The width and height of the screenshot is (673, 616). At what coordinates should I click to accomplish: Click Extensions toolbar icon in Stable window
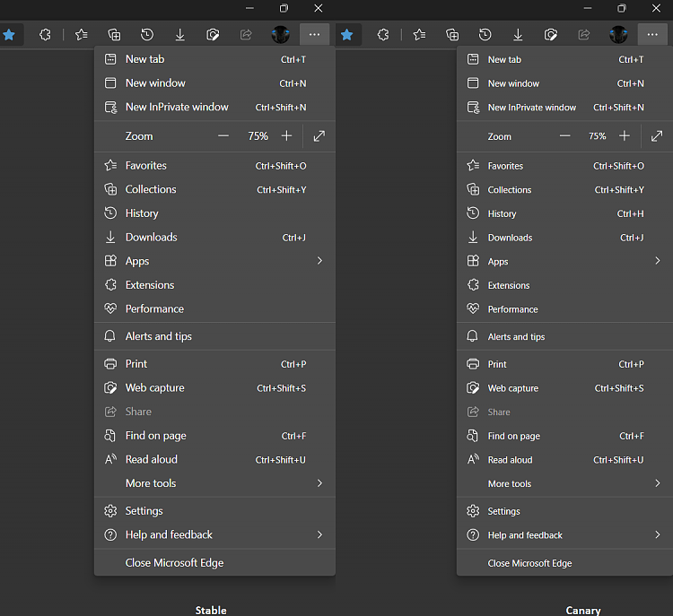pyautogui.click(x=45, y=34)
